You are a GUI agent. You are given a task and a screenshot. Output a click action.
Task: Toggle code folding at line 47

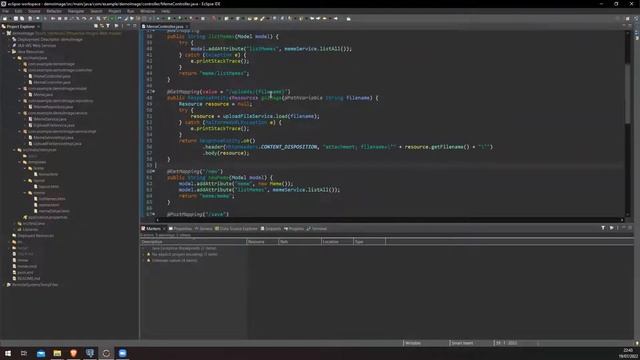154,92
